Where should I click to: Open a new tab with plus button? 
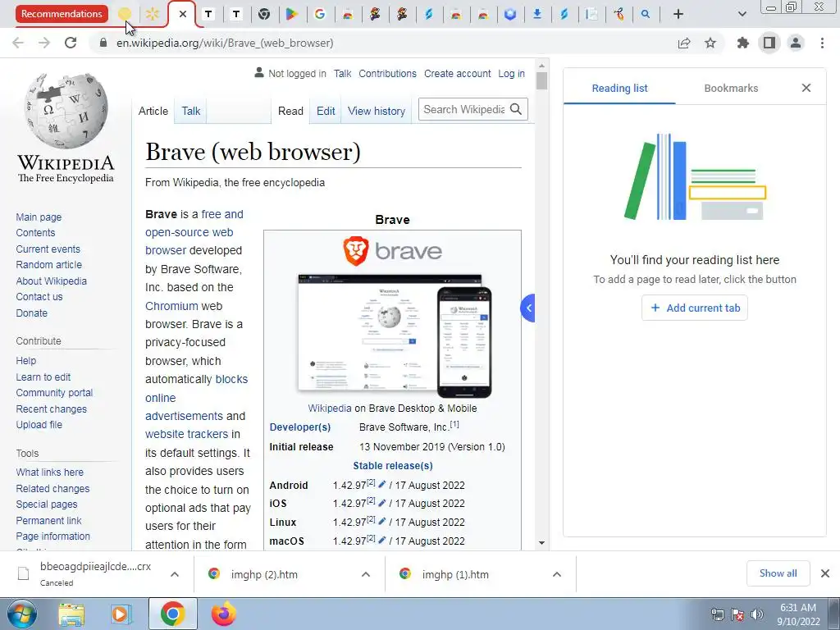(x=678, y=14)
